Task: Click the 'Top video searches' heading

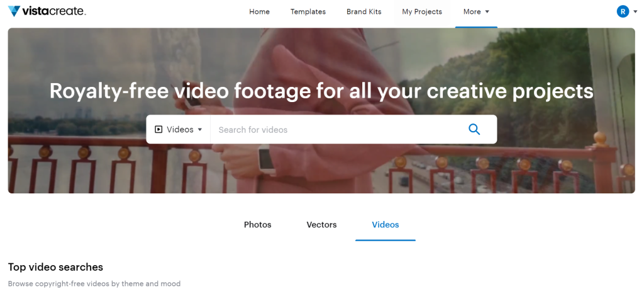Action: (55, 267)
